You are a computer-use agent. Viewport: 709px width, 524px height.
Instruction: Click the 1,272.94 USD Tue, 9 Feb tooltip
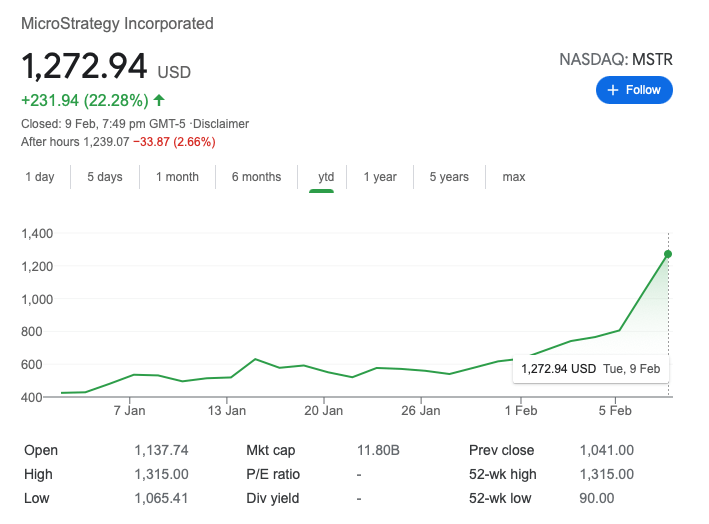(591, 369)
